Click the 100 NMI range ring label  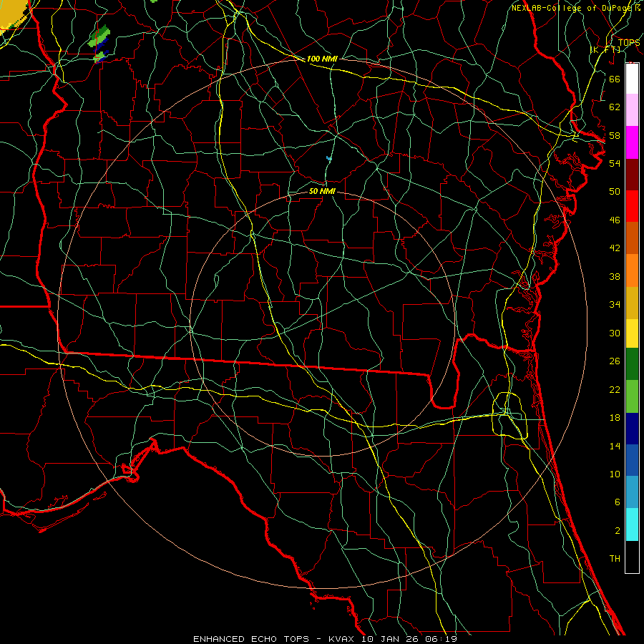point(322,59)
